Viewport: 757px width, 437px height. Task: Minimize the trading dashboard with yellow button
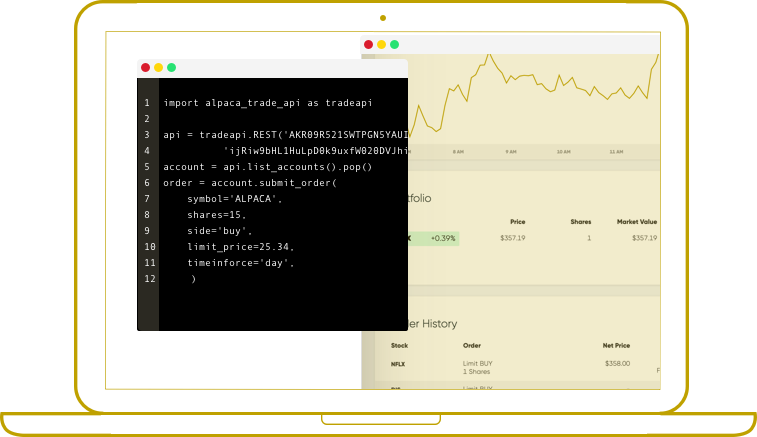tap(381, 44)
